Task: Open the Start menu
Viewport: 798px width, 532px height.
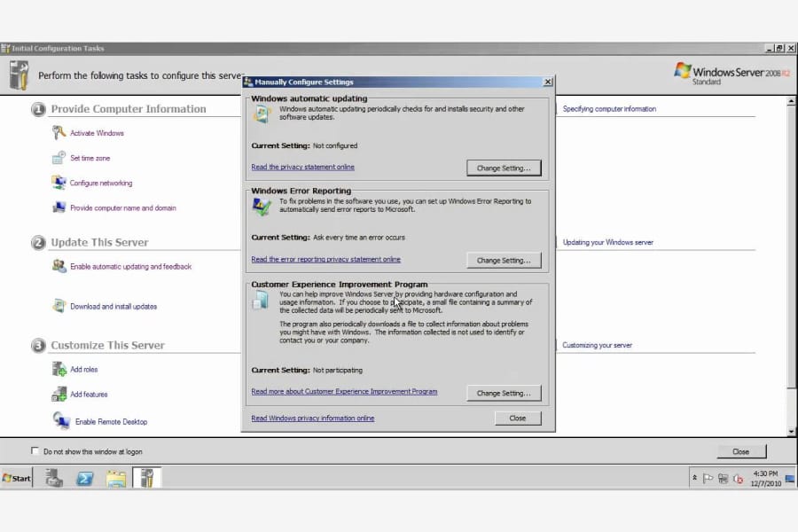Action: point(17,478)
